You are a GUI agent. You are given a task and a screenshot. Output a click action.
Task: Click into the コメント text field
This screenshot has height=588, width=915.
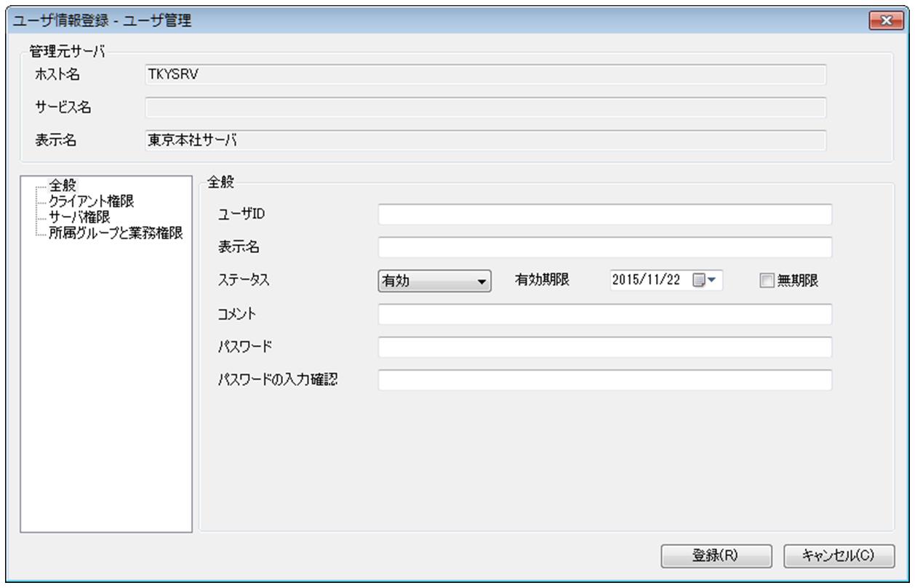(x=604, y=314)
